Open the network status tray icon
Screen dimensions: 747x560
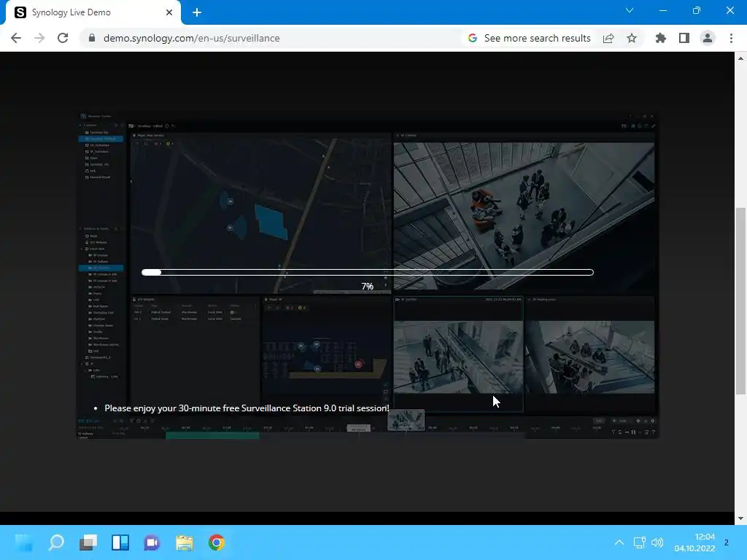[639, 542]
